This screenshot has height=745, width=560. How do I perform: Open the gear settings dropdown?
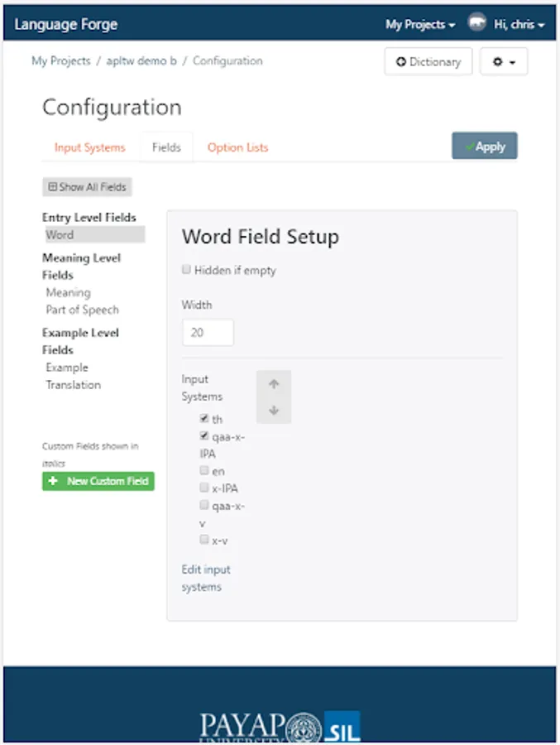pyautogui.click(x=504, y=61)
